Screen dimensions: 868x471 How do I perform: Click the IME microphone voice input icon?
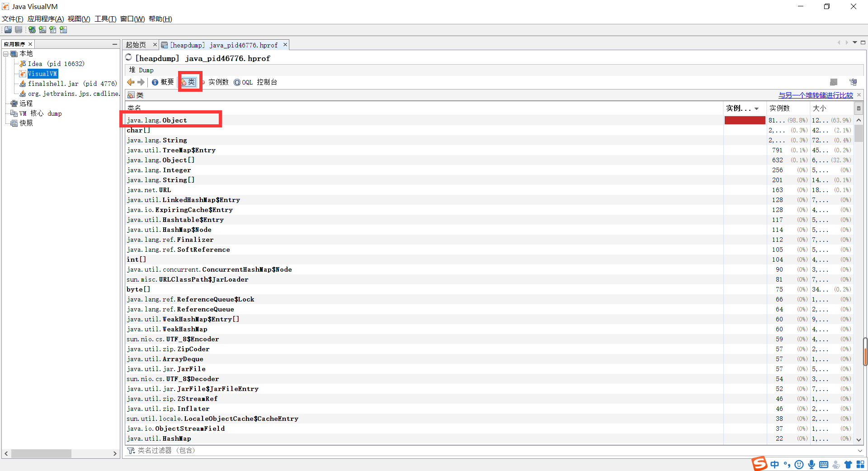(x=811, y=465)
